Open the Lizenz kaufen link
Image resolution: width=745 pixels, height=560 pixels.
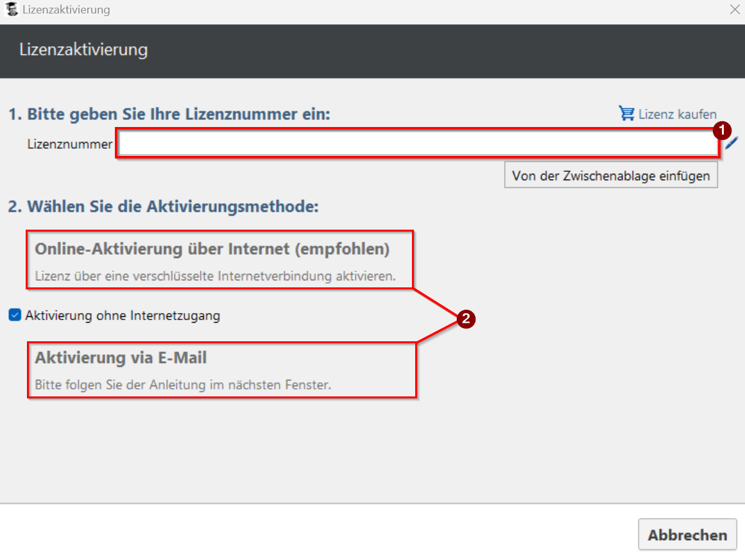point(676,114)
